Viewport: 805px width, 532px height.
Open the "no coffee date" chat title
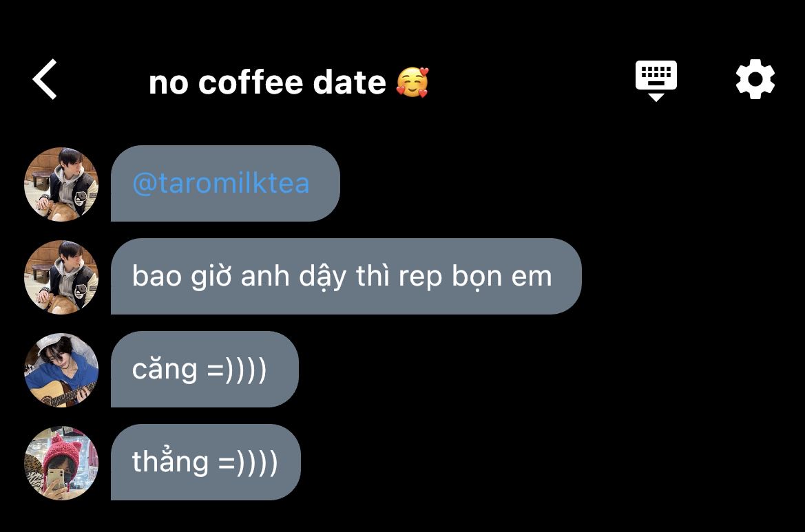267,82
